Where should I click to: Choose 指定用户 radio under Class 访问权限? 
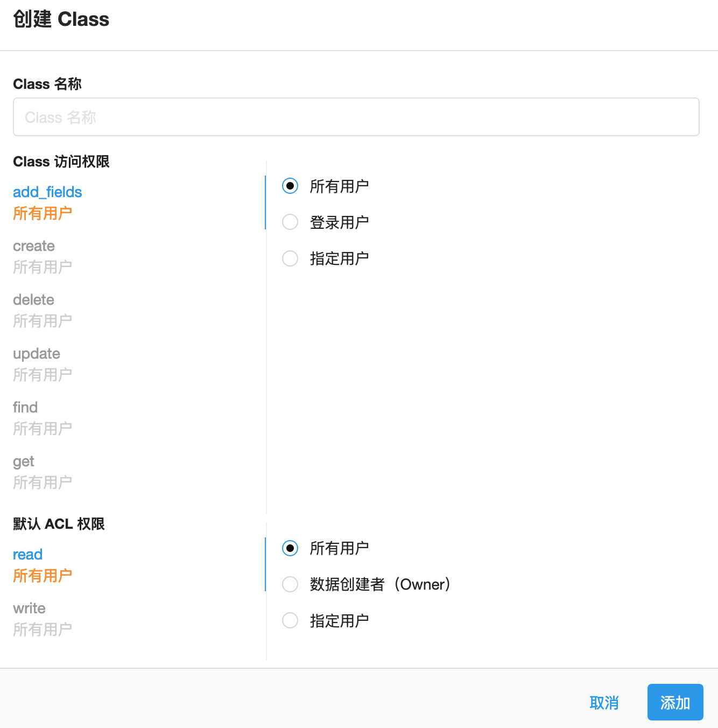click(290, 258)
